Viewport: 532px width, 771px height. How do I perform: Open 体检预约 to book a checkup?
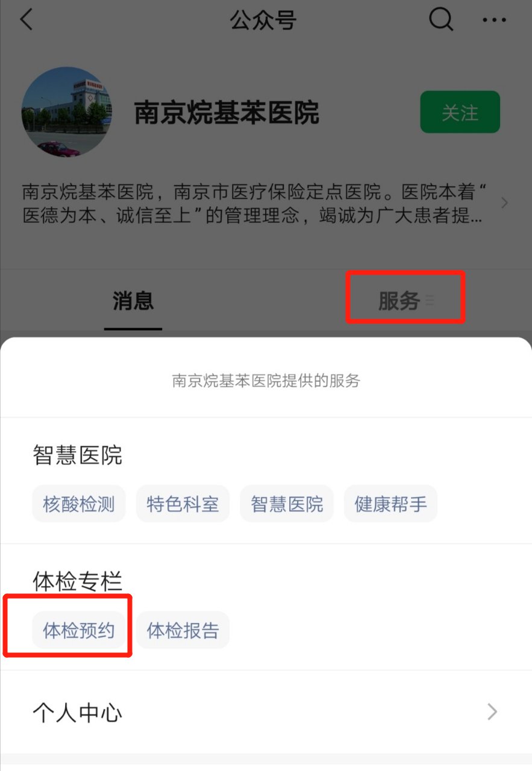click(79, 630)
